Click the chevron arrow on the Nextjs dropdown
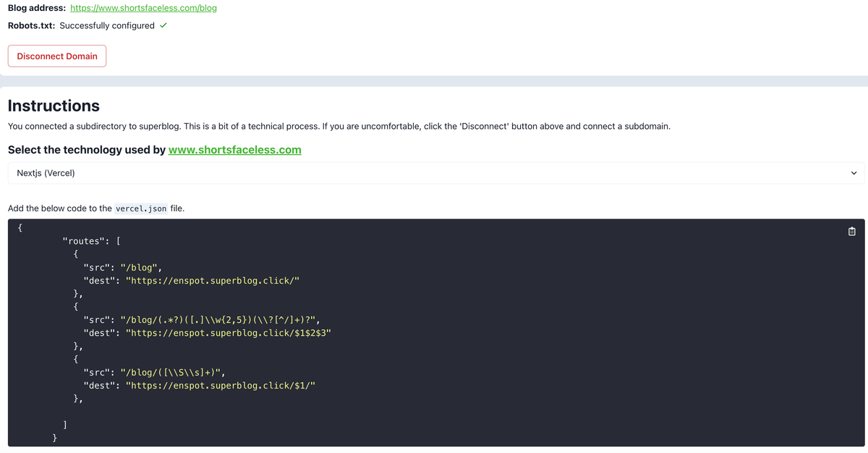Viewport: 868px width, 453px height. click(x=854, y=173)
